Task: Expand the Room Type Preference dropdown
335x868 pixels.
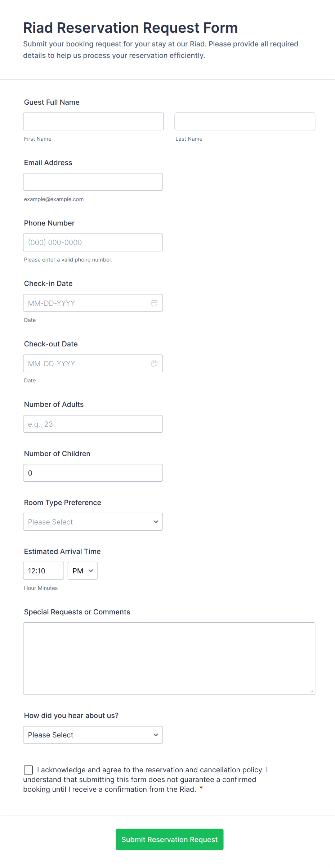Action: (93, 522)
